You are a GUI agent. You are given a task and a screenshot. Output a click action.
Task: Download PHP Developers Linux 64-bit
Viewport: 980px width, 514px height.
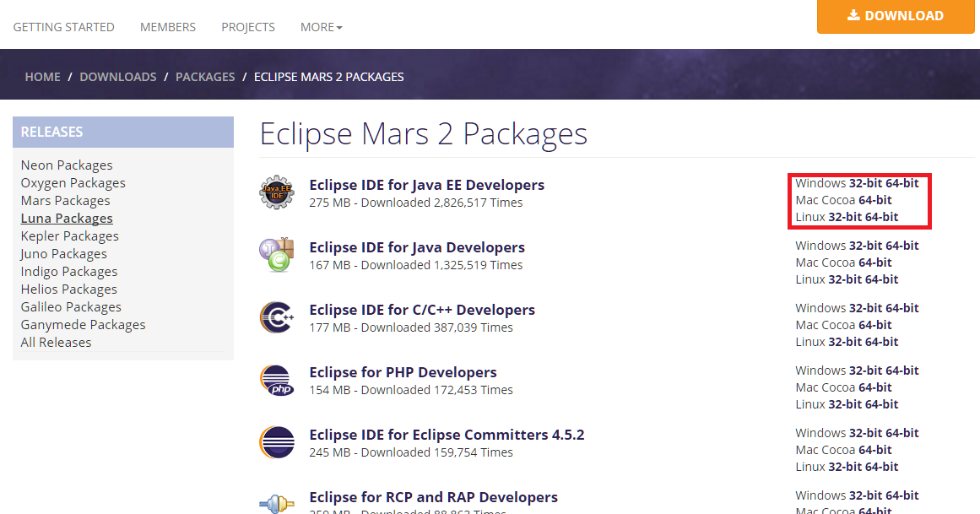(x=881, y=404)
